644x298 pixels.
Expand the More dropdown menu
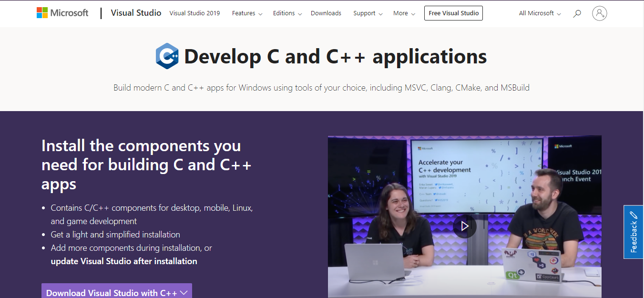(404, 13)
